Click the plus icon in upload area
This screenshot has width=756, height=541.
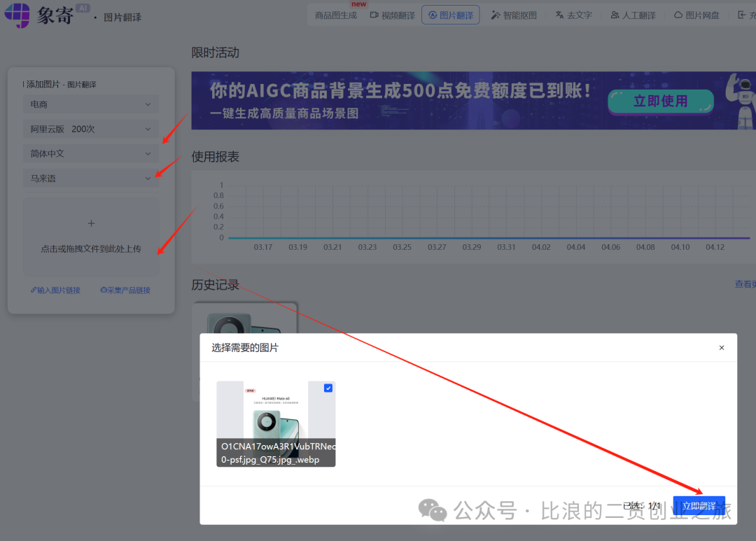point(91,224)
